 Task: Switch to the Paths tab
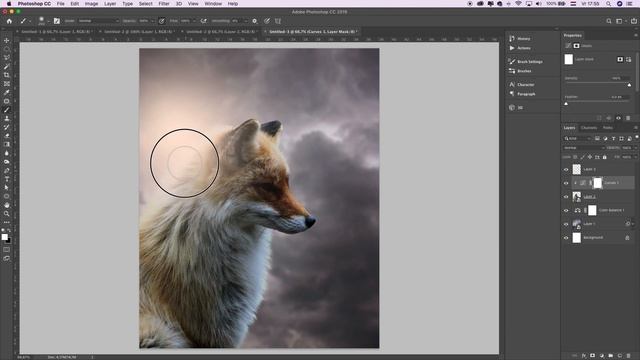[608, 128]
